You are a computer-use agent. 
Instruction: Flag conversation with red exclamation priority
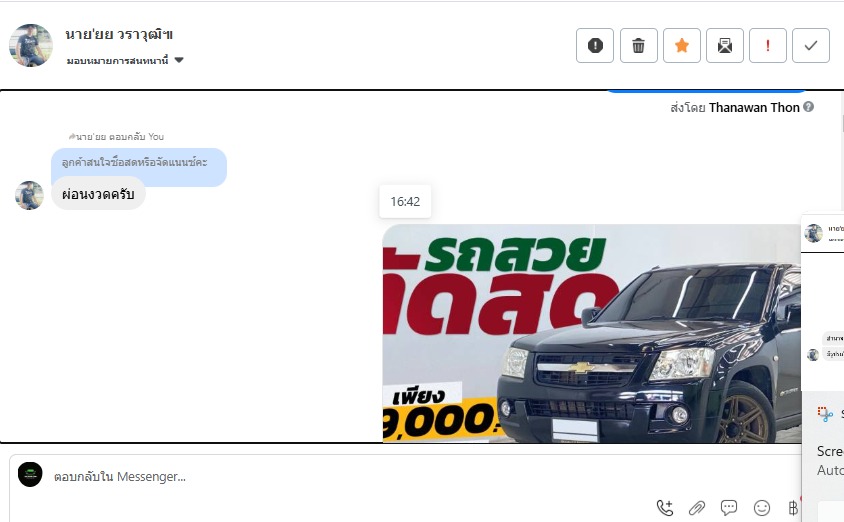[x=768, y=46]
